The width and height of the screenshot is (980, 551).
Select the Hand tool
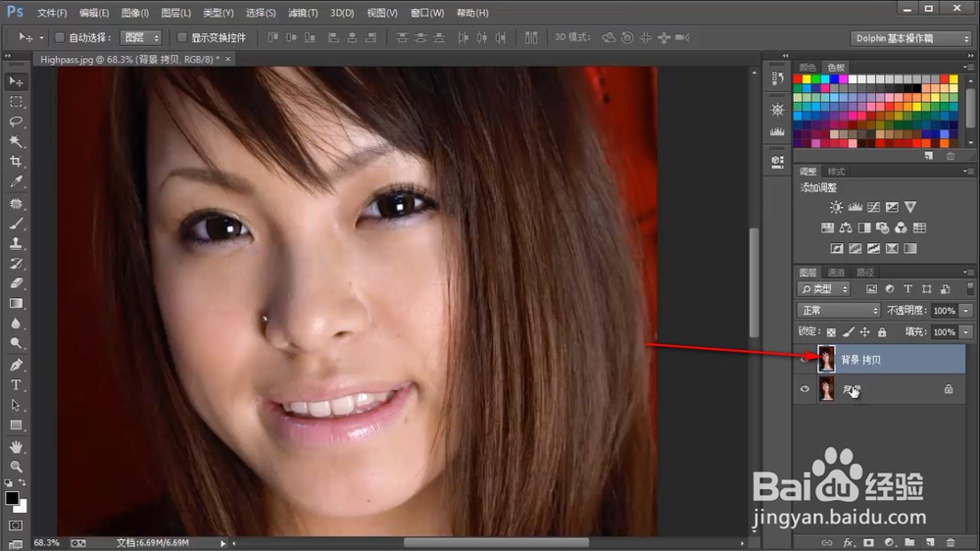(17, 447)
